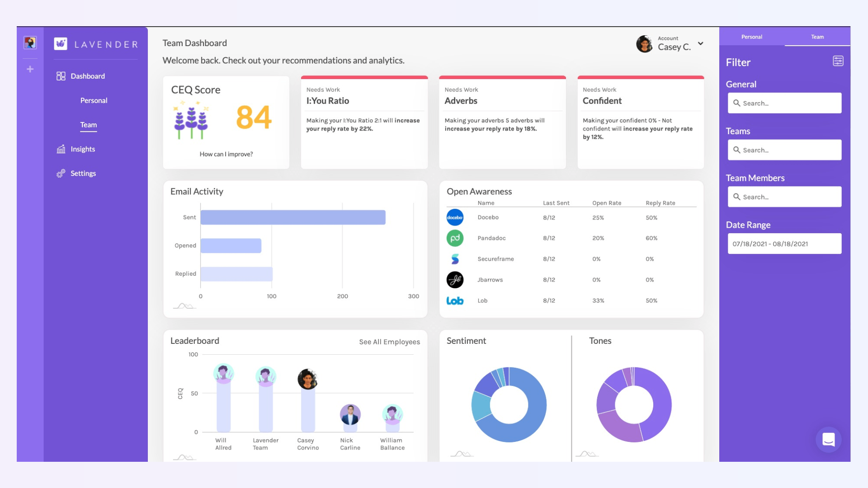Click the Insights bar-chart icon
The height and width of the screenshot is (488, 868).
click(x=61, y=149)
